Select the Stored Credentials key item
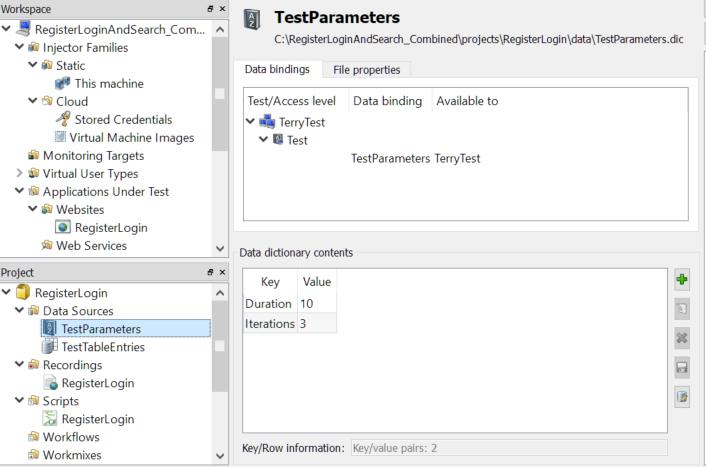706x467 pixels. tap(122, 119)
